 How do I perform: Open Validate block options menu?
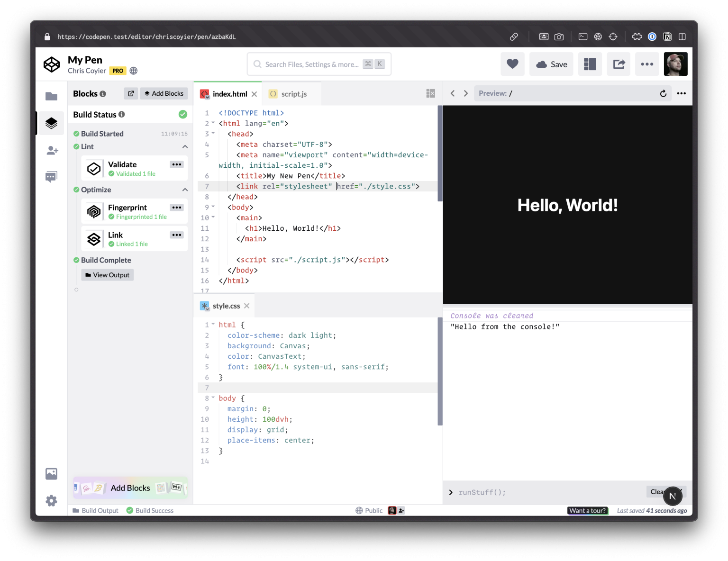[x=177, y=164]
